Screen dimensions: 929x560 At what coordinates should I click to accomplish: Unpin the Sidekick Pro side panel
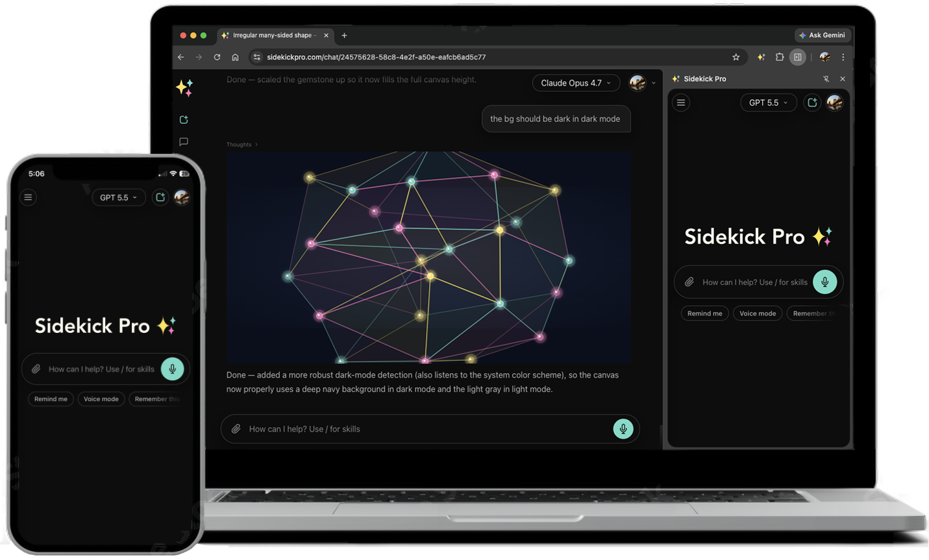pyautogui.click(x=826, y=79)
